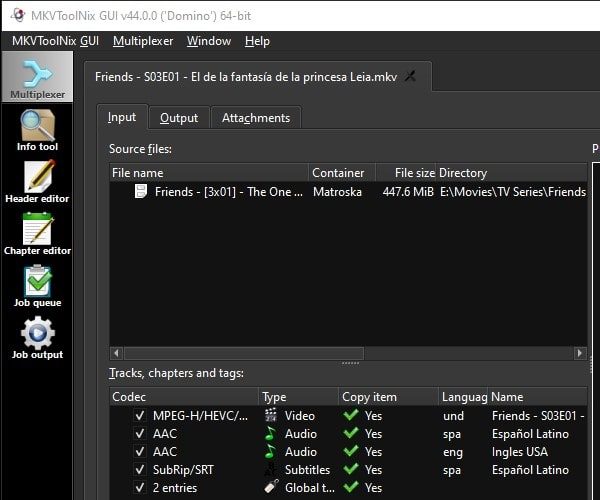Uncheck the SubRip/SRT subtitles checkbox
Screen dimensions: 600x500
pyautogui.click(x=140, y=469)
